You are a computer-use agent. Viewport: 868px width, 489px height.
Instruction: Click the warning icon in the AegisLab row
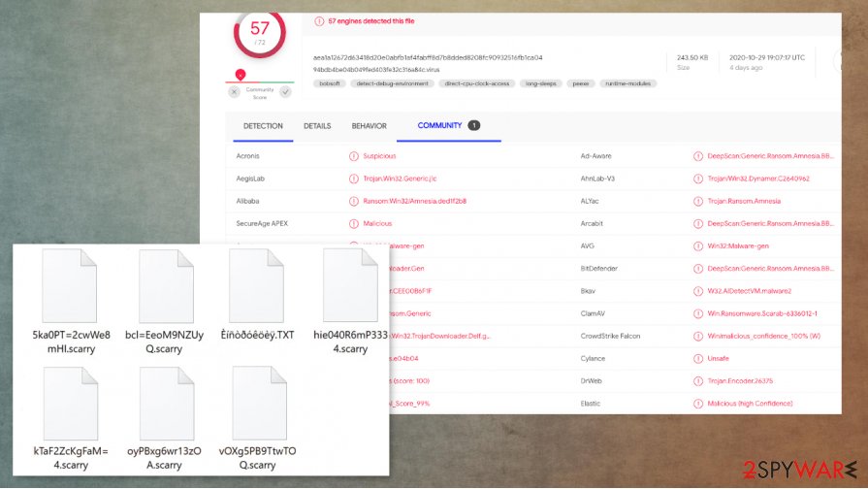(x=354, y=179)
